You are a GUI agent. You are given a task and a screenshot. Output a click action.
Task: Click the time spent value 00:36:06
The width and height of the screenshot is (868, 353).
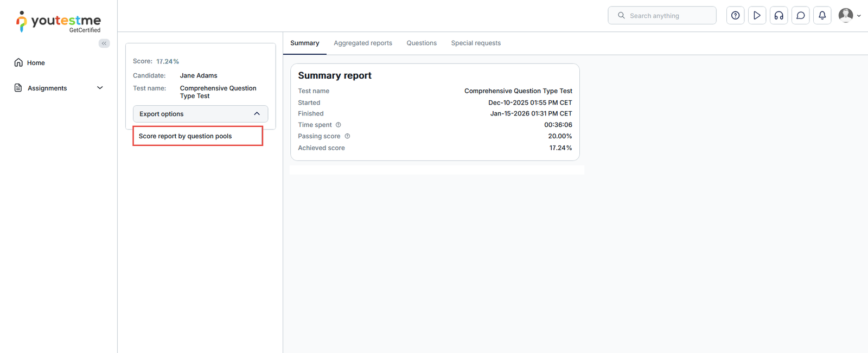point(558,125)
